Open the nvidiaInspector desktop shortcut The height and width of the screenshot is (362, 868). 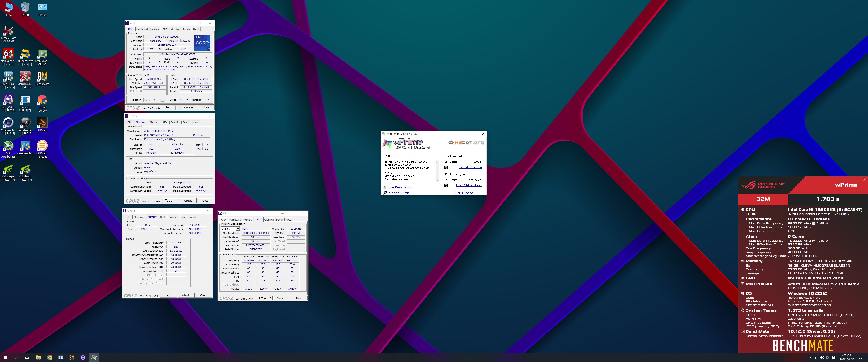[x=8, y=172]
